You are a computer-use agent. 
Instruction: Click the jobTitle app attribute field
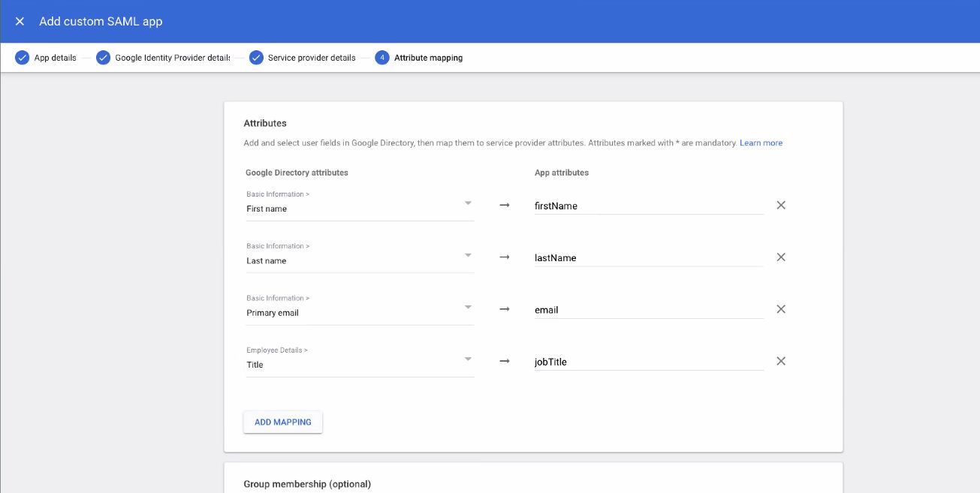click(648, 362)
